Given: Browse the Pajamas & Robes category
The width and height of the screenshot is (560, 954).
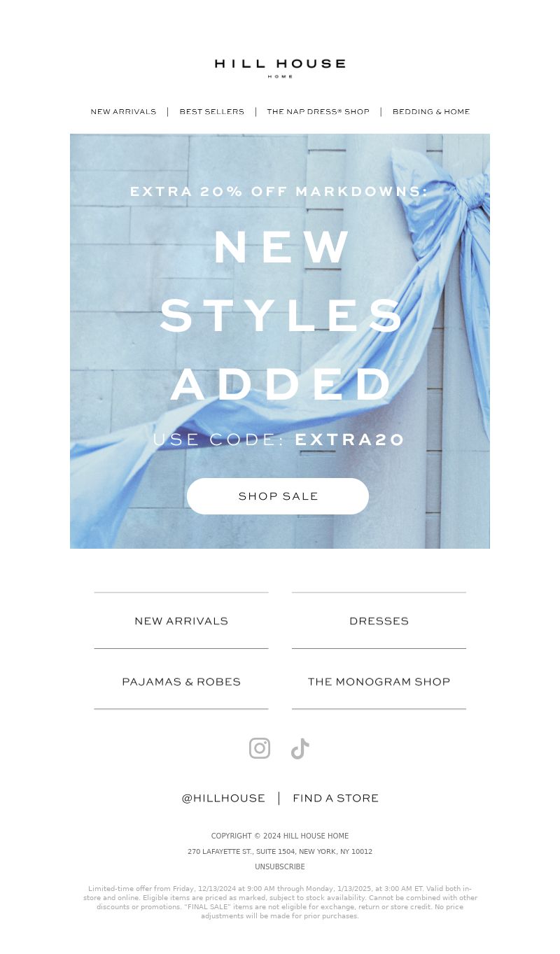Looking at the screenshot, I should pos(181,681).
